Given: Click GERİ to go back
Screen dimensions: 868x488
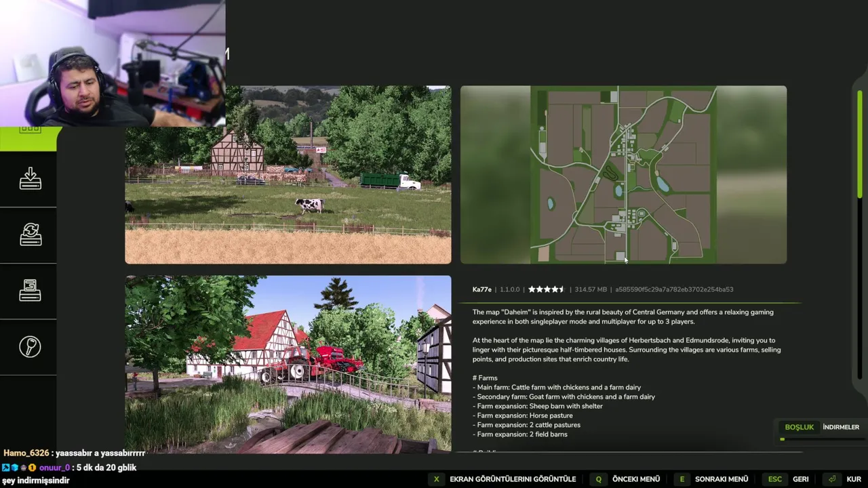Looking at the screenshot, I should [800, 479].
